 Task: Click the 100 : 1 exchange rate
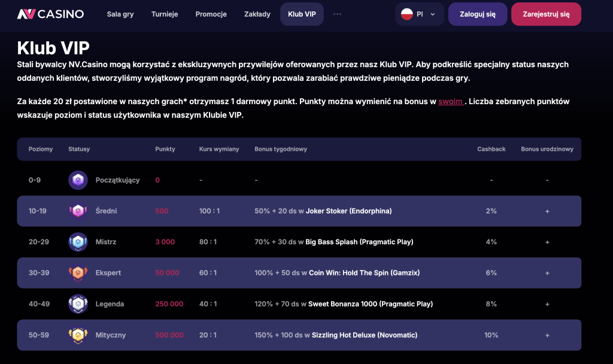[x=210, y=211]
